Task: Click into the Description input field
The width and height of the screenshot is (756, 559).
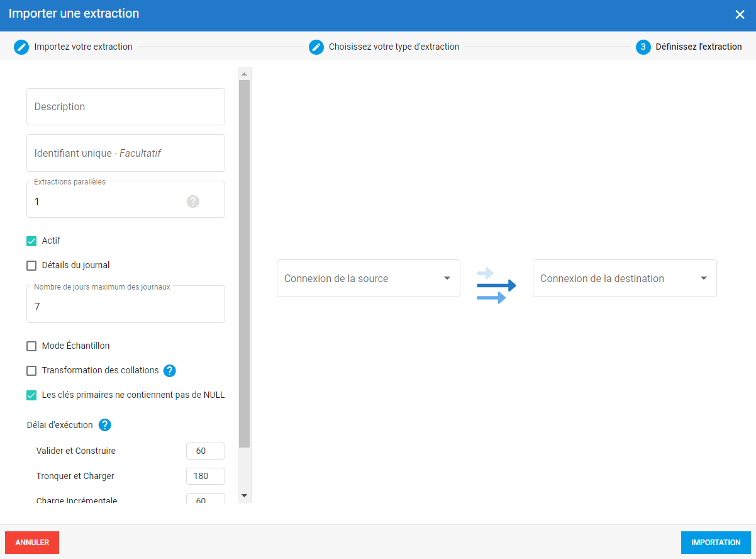Action: click(126, 107)
